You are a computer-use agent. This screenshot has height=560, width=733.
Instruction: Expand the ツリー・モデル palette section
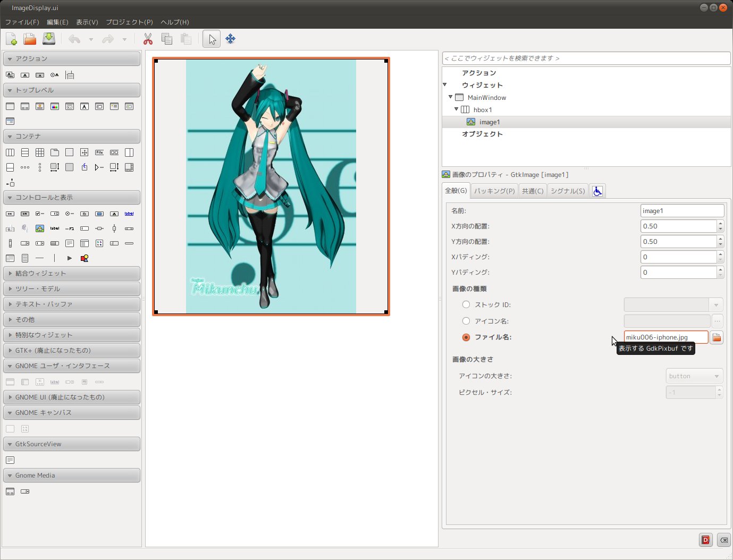(72, 289)
